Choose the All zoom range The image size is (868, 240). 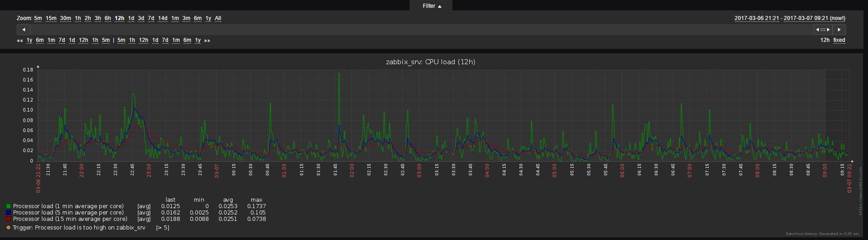coord(218,18)
